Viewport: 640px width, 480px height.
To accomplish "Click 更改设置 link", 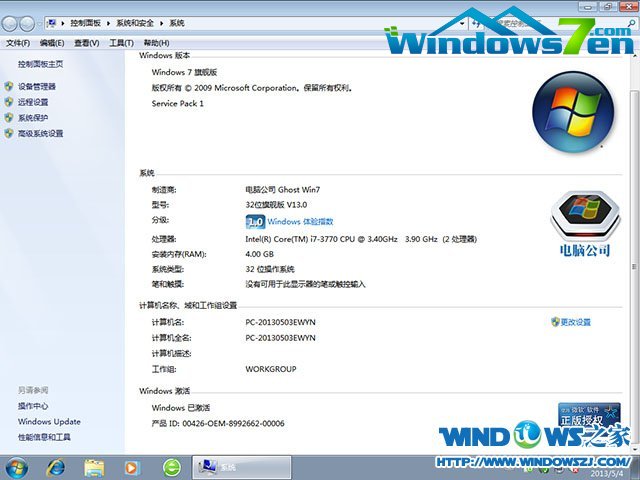I will [x=575, y=322].
